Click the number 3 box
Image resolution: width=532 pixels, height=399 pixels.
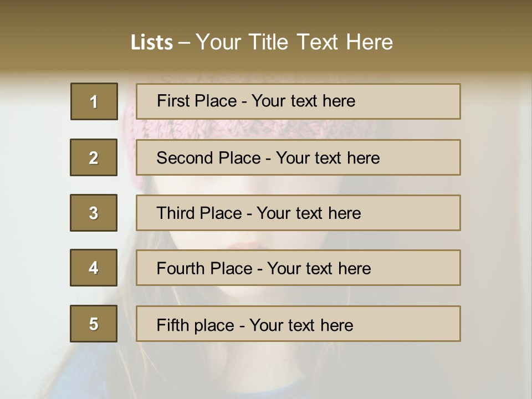click(94, 213)
